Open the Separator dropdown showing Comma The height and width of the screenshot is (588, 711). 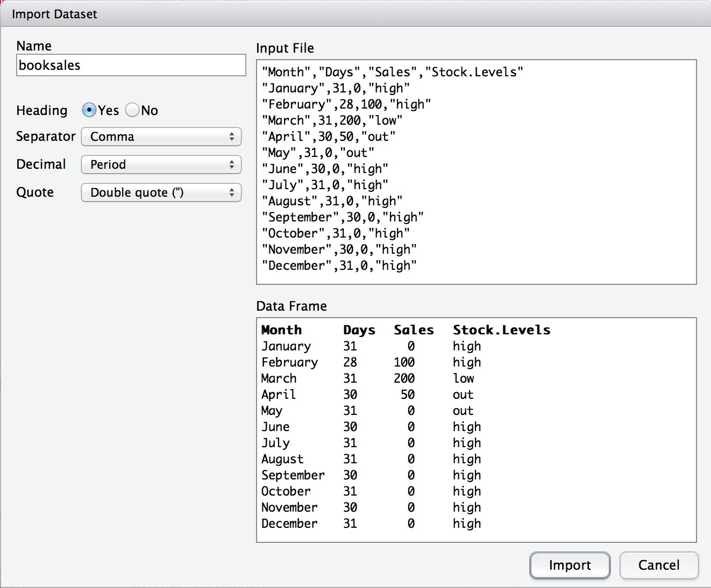161,137
